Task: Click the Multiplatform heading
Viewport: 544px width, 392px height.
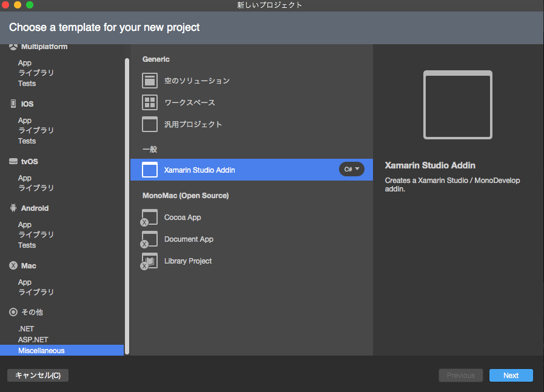Action: 44,47
